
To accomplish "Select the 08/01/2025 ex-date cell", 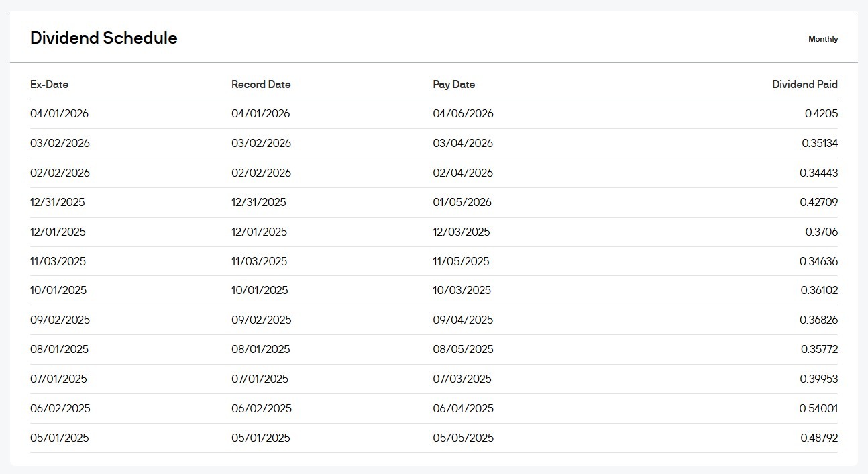I will (x=59, y=350).
